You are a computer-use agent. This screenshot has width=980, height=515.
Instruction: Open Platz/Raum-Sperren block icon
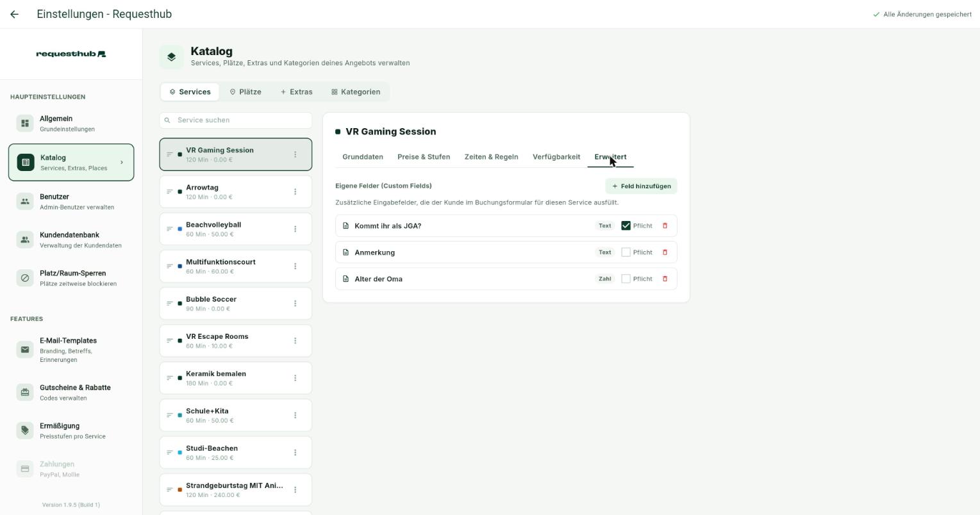25,278
